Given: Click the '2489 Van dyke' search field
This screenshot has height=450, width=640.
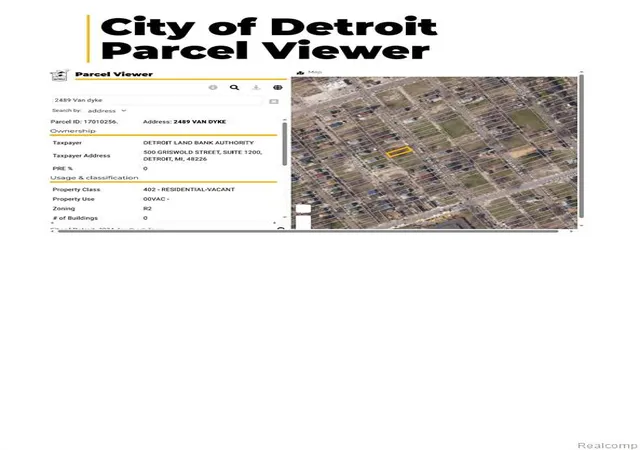Looking at the screenshot, I should [x=158, y=100].
